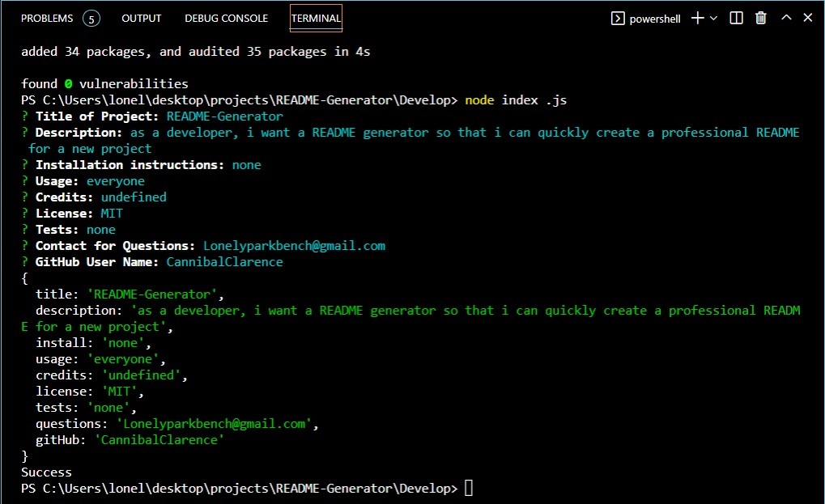Select the powershell shell icon
The height and width of the screenshot is (504, 825).
pos(619,18)
